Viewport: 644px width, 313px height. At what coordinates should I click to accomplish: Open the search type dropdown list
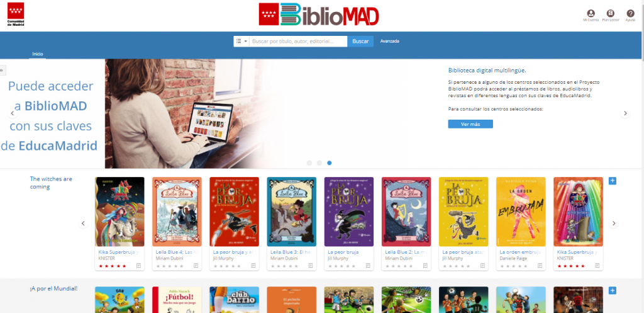click(241, 41)
